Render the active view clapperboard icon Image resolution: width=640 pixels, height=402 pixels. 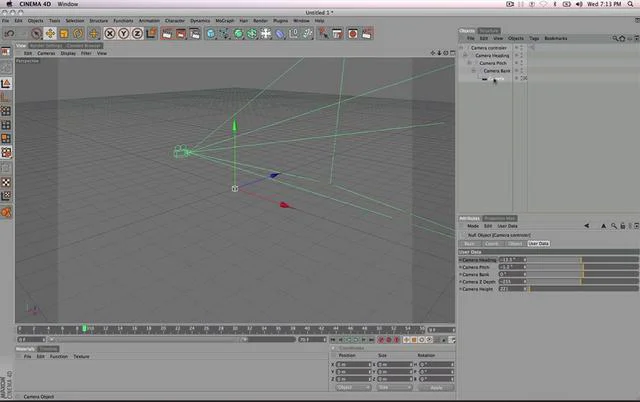[167, 33]
